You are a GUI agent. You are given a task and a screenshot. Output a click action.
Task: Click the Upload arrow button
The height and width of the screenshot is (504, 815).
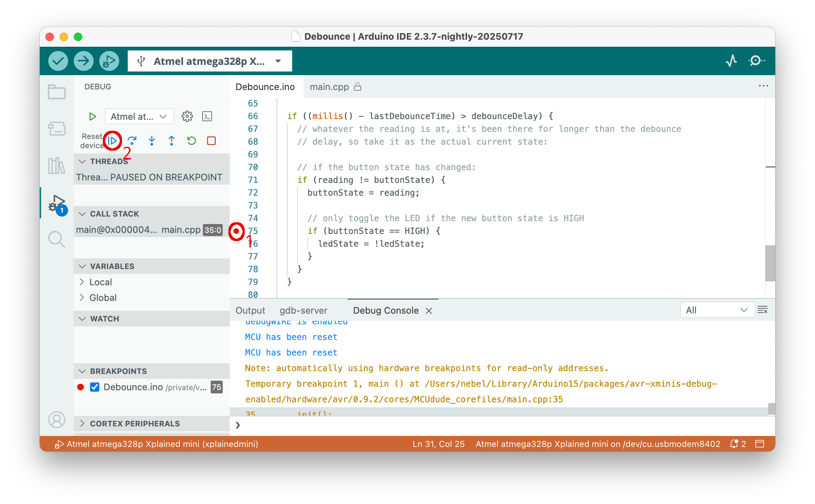coord(84,61)
